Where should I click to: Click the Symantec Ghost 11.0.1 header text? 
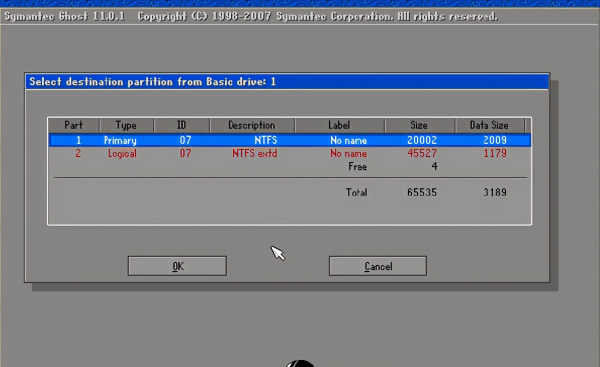tap(64, 16)
